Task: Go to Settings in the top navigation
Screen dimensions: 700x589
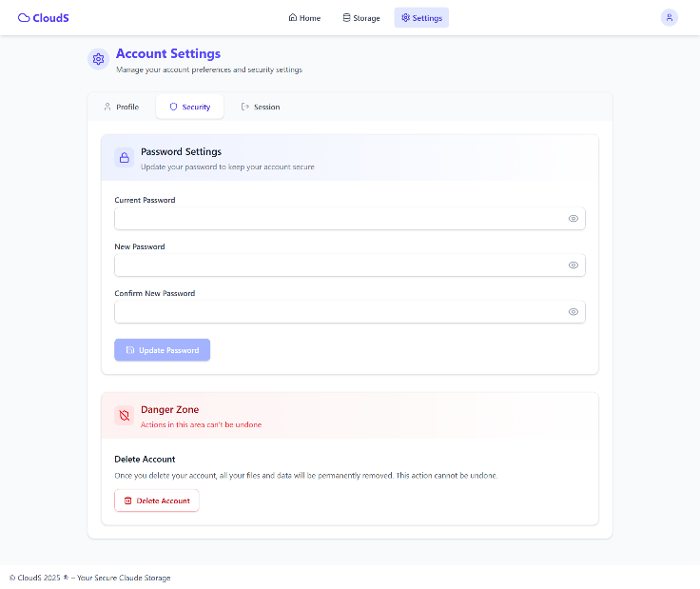Action: click(x=421, y=18)
